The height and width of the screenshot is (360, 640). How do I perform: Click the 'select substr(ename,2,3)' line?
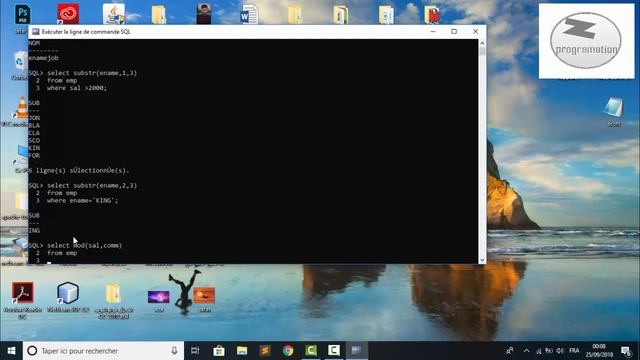click(92, 185)
